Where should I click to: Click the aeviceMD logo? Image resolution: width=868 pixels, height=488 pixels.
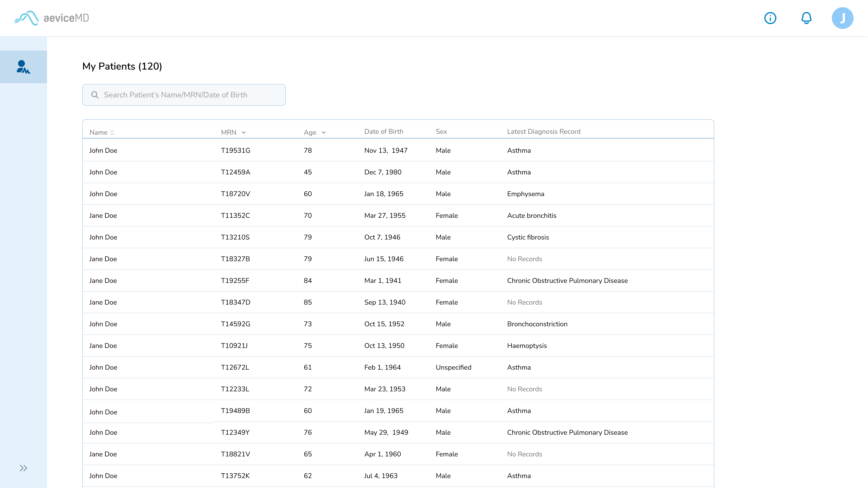click(x=52, y=18)
